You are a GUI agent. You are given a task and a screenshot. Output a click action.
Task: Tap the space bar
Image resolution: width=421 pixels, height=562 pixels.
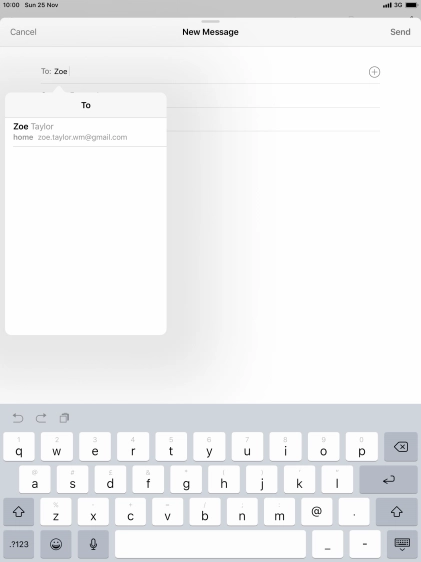210,544
